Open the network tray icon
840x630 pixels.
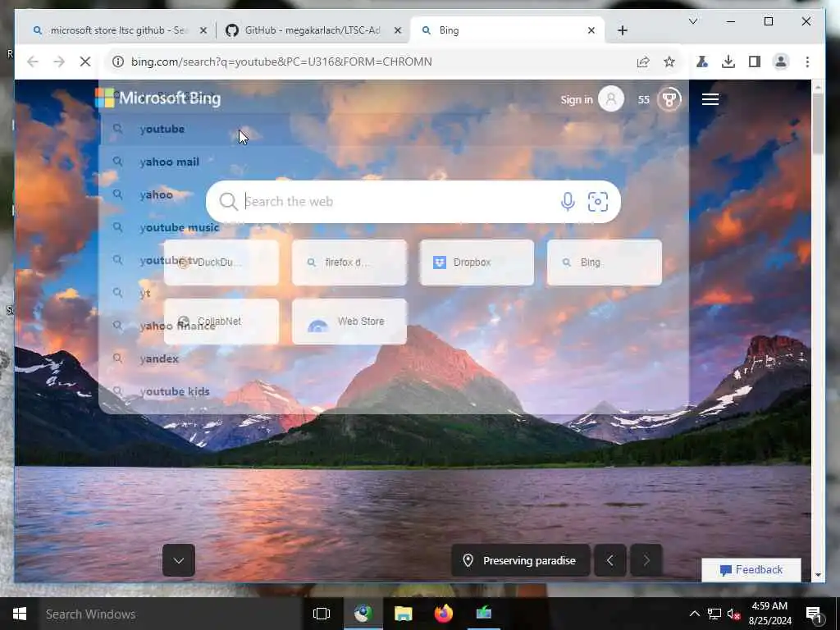point(714,614)
